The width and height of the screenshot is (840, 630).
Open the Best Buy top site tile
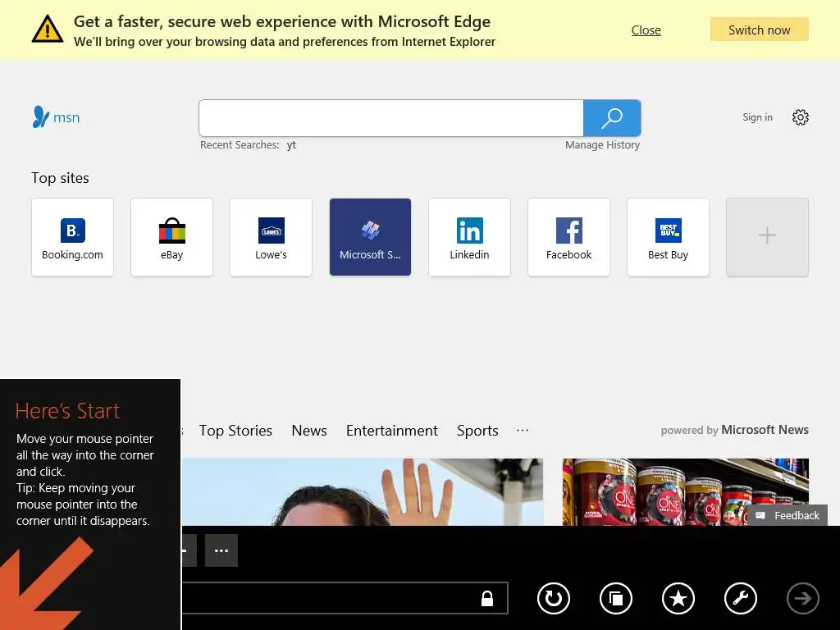[x=668, y=237]
